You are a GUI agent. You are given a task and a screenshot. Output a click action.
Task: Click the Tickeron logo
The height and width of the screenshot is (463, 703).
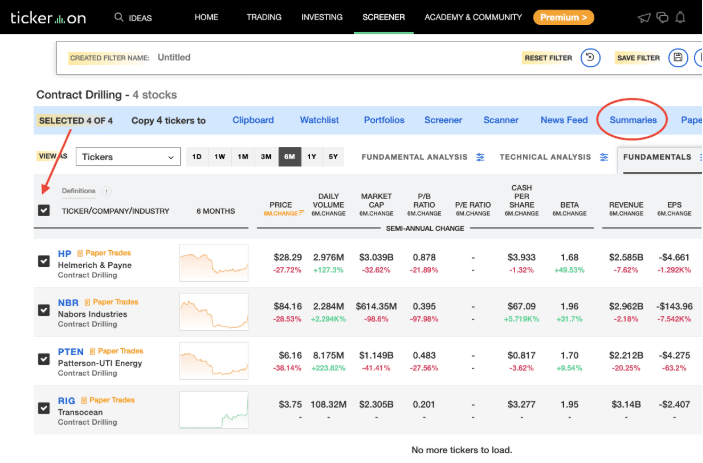pos(48,18)
